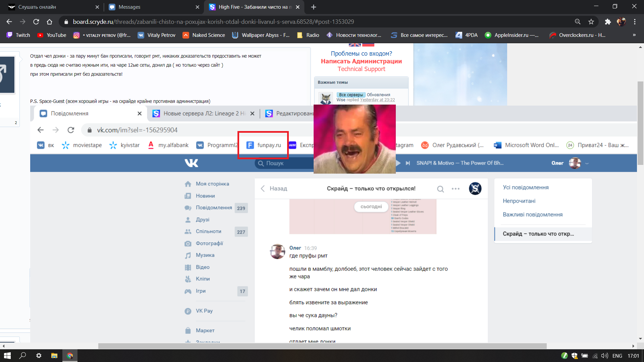Screen dimensions: 644x362
Task: Open the YouTube bookmark
Action: point(52,35)
